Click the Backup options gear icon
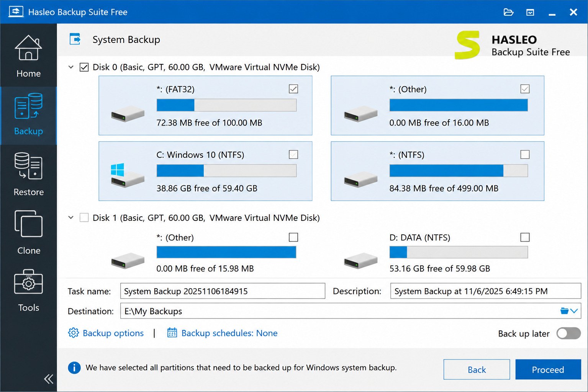Image resolution: width=588 pixels, height=392 pixels. click(x=73, y=333)
